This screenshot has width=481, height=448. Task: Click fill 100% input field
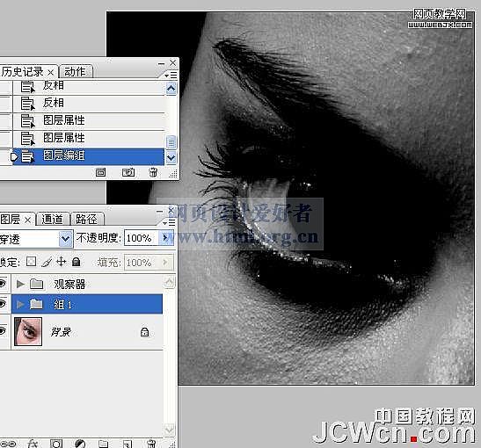(x=141, y=263)
